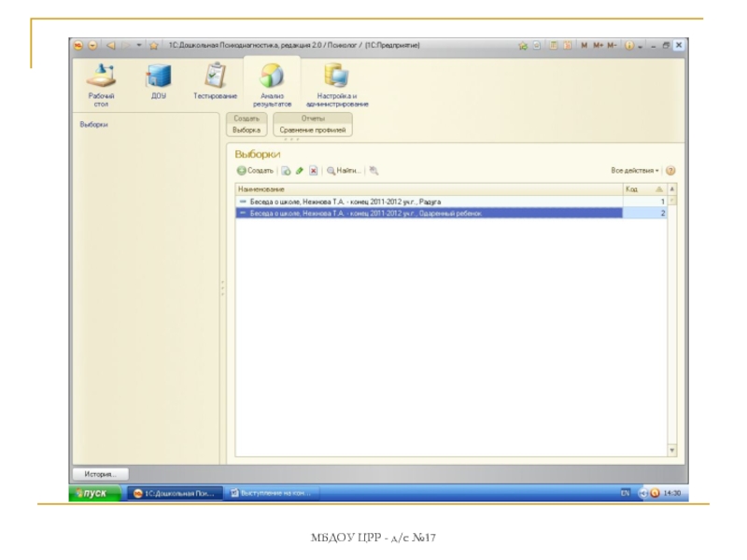Sort by the Код column header
Viewport: 747px width, 560px height.
644,189
